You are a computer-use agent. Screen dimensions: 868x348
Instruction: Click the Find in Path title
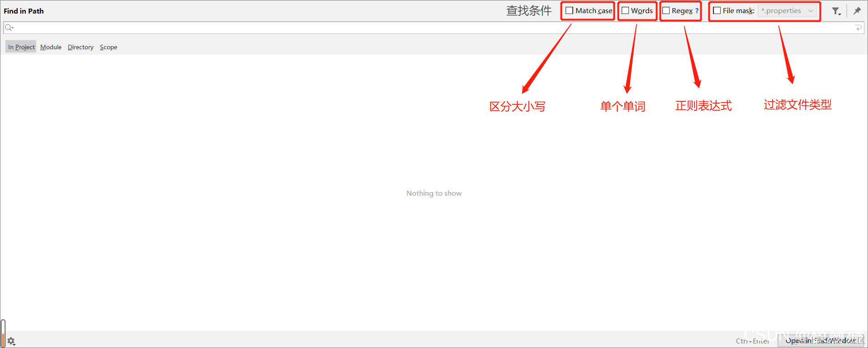tap(24, 11)
